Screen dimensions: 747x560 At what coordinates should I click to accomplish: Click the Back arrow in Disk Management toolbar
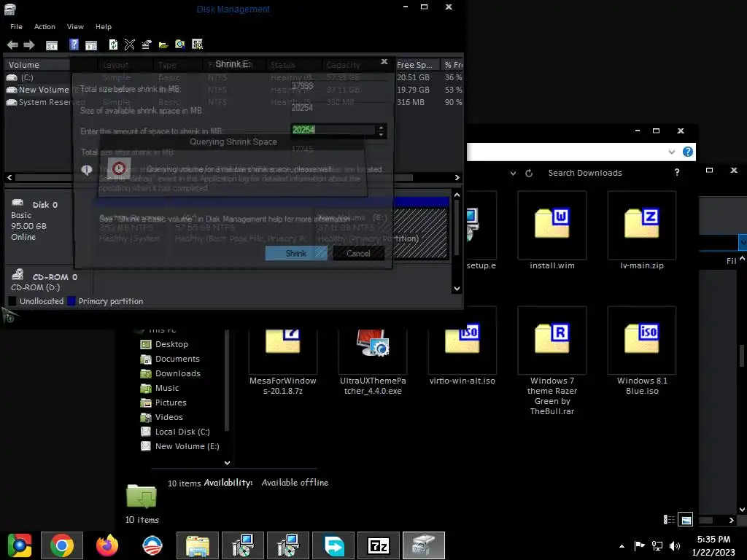[x=12, y=44]
